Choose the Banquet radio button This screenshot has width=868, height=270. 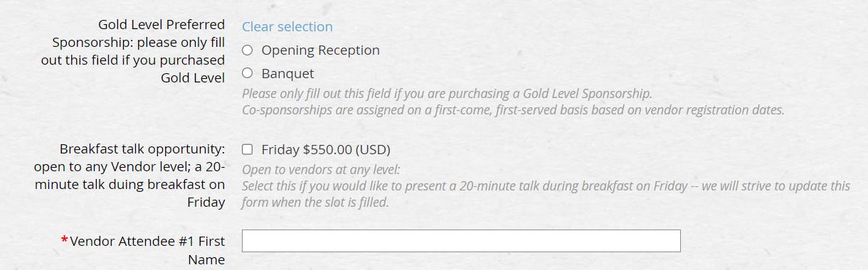coord(247,72)
